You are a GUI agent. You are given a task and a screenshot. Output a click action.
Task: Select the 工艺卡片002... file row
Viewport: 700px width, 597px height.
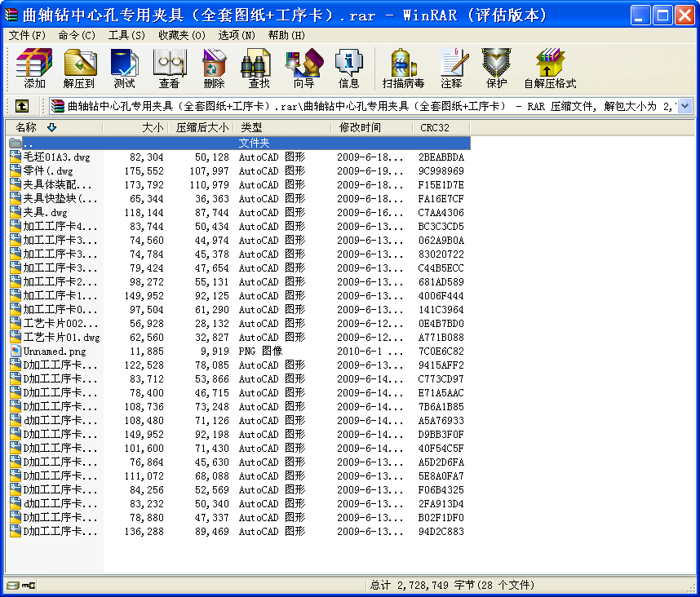point(239,324)
